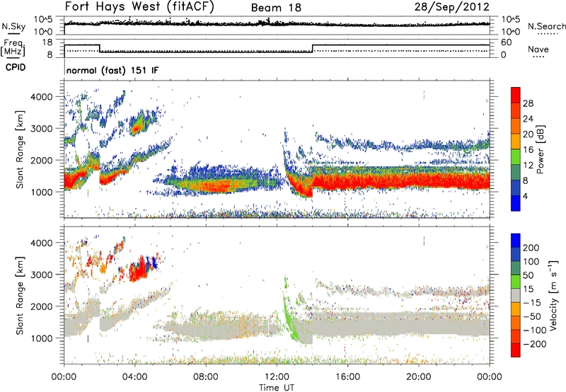The height and width of the screenshot is (392, 566).
Task: Click the '3000' tick on velocity panel
Action: coord(42,275)
